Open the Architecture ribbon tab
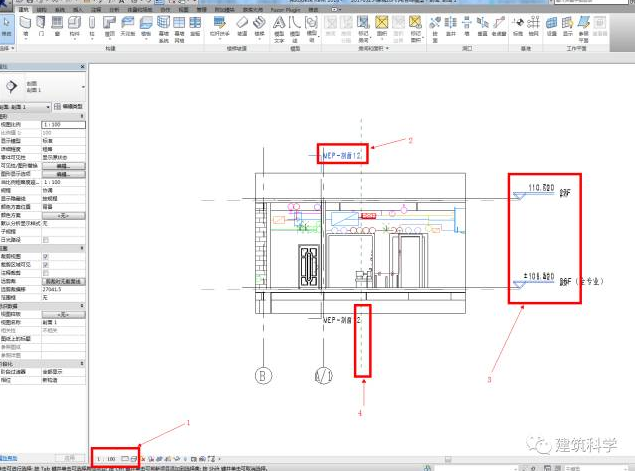 click(24, 9)
